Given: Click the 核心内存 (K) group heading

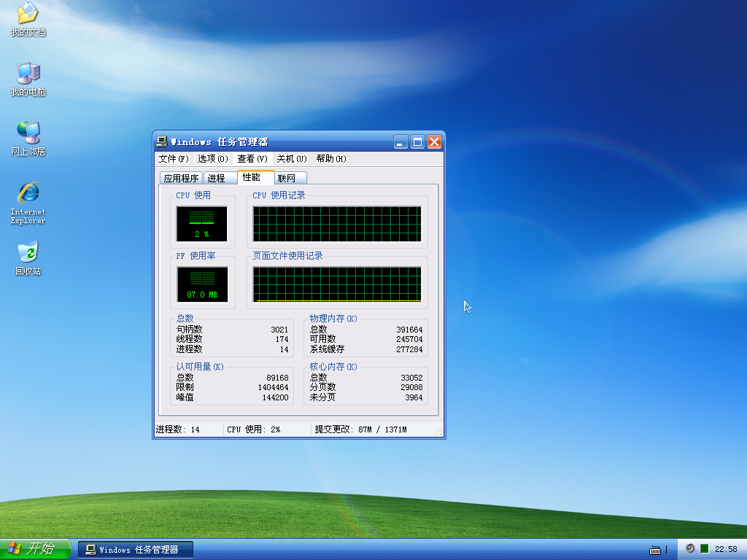Looking at the screenshot, I should [x=333, y=366].
